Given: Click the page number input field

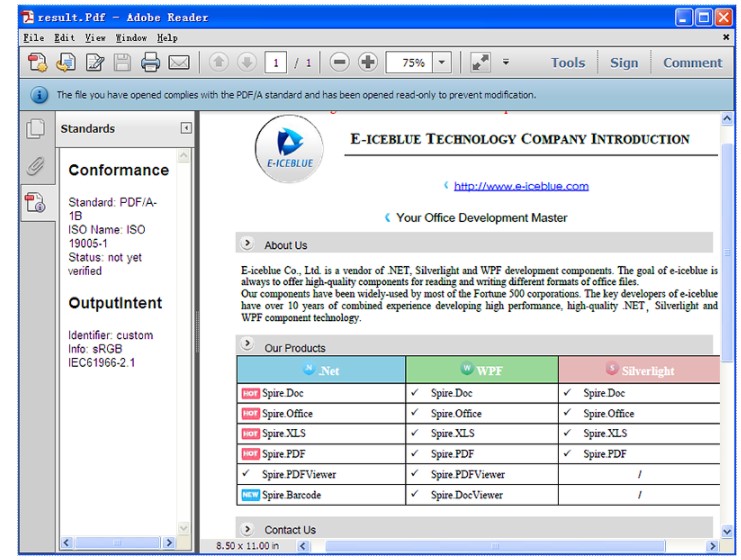Looking at the screenshot, I should [276, 62].
